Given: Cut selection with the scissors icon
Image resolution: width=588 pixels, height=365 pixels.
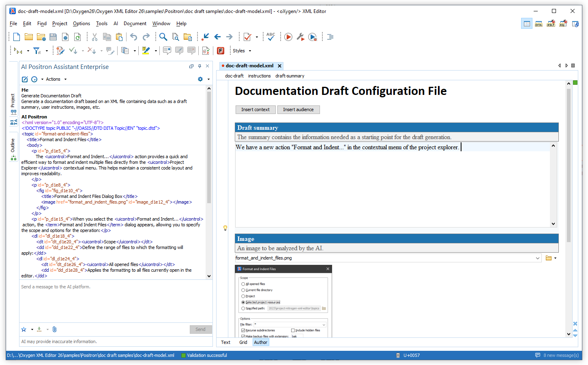Looking at the screenshot, I should pyautogui.click(x=94, y=37).
